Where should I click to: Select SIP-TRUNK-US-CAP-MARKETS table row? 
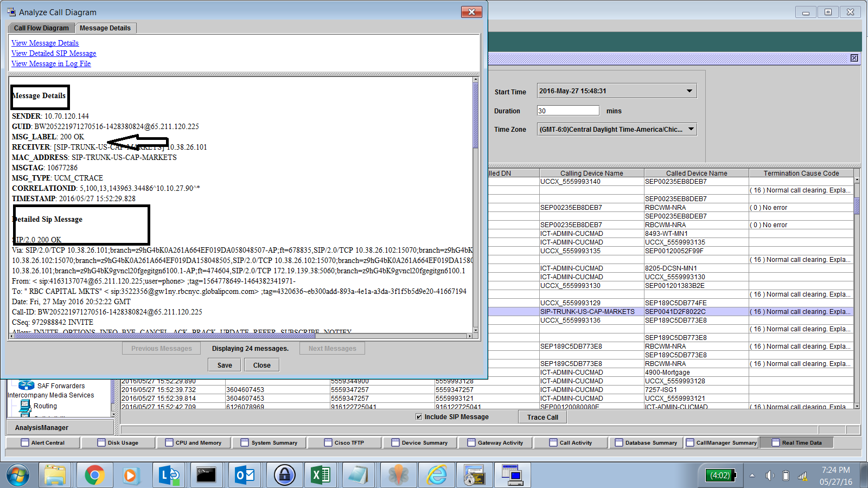[671, 312]
